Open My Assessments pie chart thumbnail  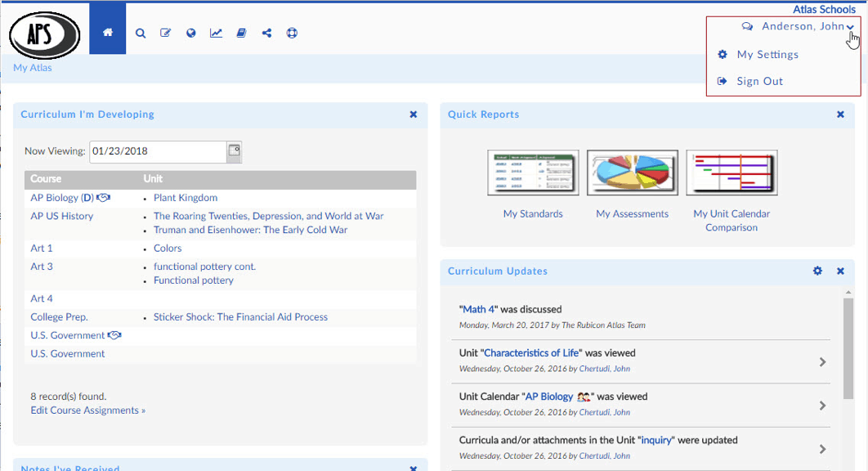632,173
